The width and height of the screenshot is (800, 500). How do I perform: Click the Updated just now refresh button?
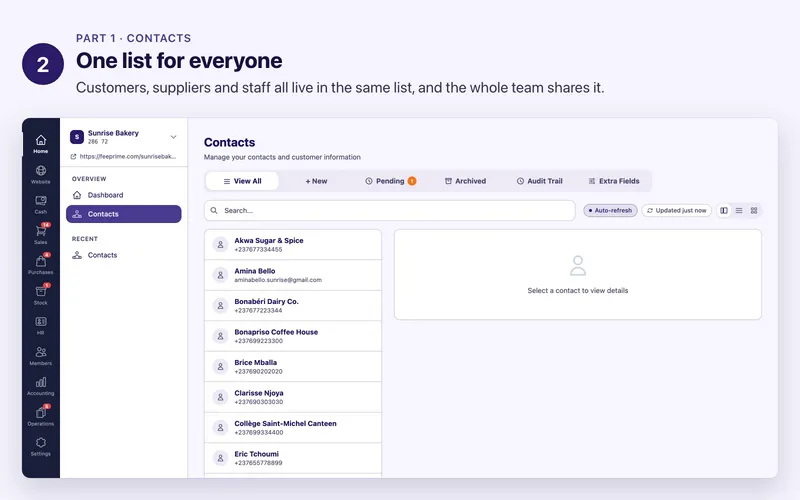(677, 210)
